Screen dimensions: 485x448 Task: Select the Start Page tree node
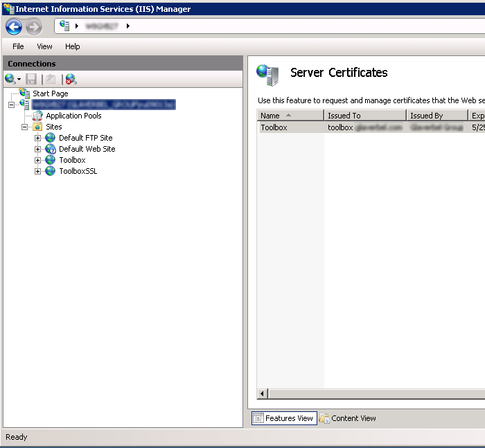tap(50, 93)
